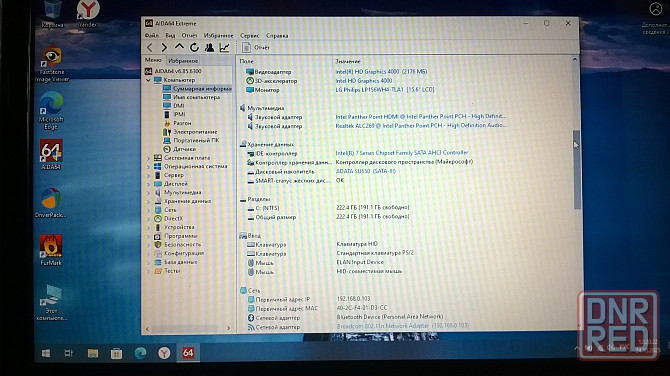670x376 pixels.
Task: Expand the Сеть tree node
Action: click(148, 210)
